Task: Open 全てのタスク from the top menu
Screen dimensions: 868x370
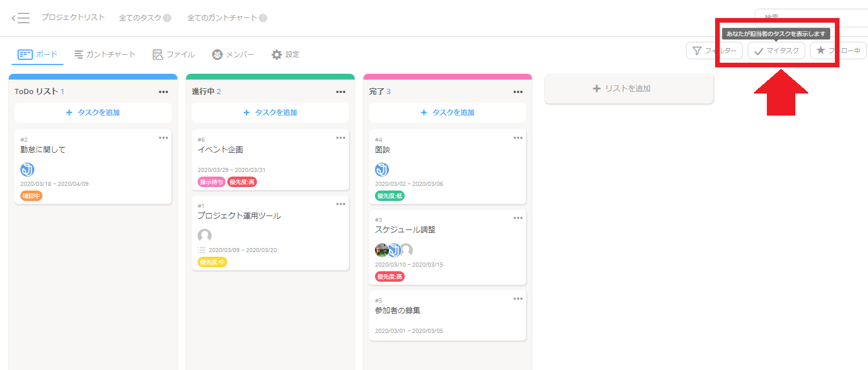Action: pyautogui.click(x=140, y=17)
